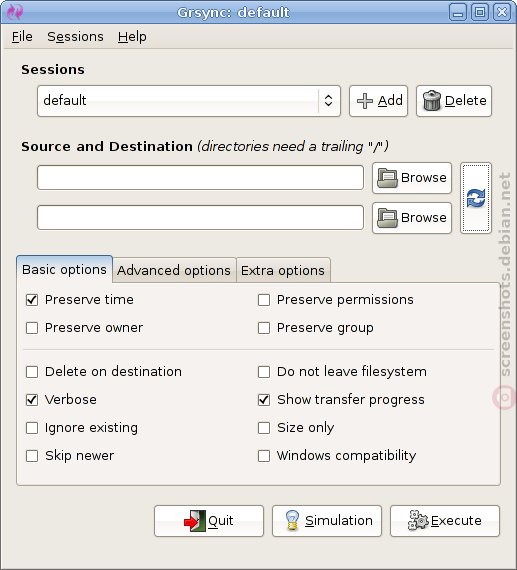The image size is (517, 570).
Task: Click the Grsync logo in title bar
Action: click(15, 12)
